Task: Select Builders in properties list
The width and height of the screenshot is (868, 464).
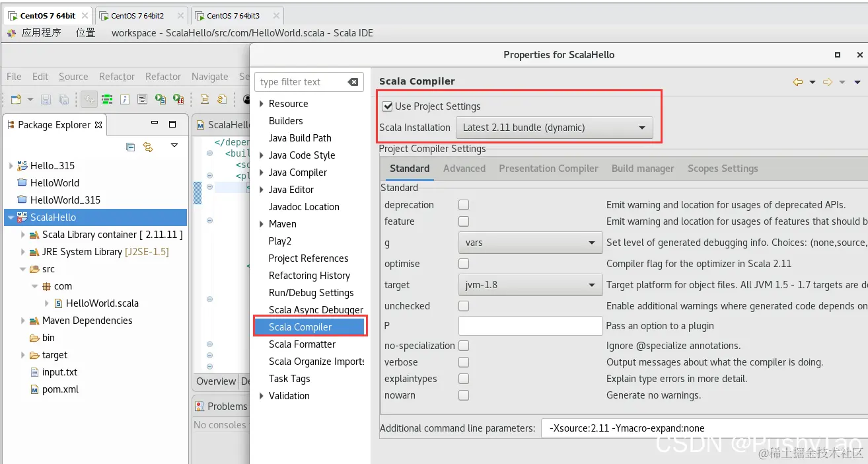Action: coord(286,121)
